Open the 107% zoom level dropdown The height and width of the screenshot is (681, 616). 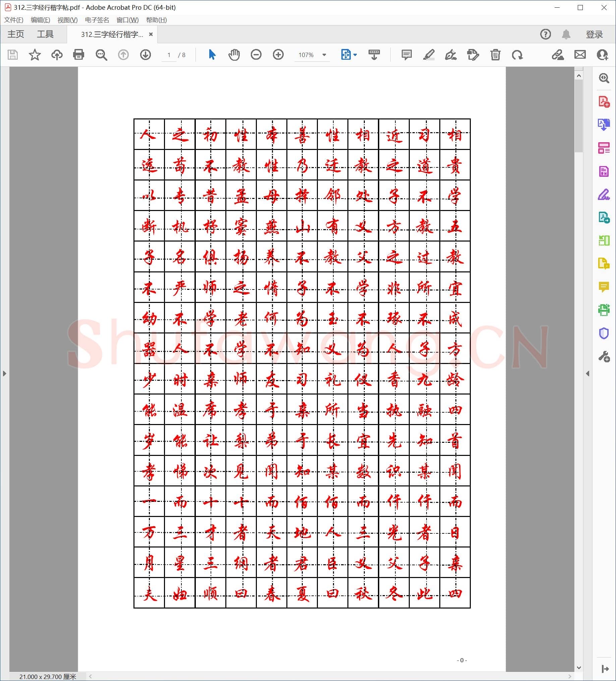tap(324, 55)
